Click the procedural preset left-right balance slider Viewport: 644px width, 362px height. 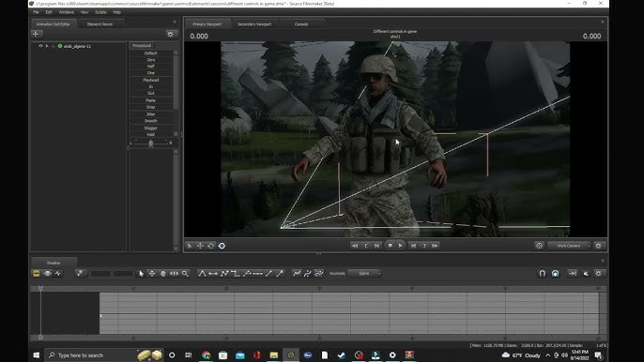pyautogui.click(x=151, y=143)
